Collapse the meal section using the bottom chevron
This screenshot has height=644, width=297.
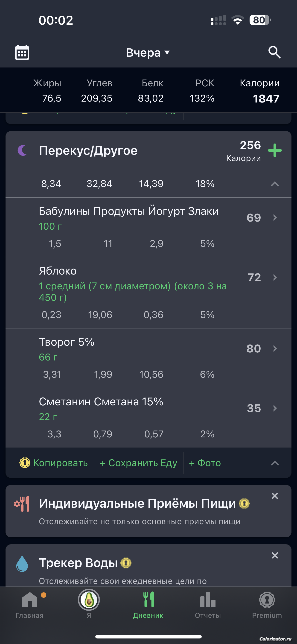(x=274, y=463)
